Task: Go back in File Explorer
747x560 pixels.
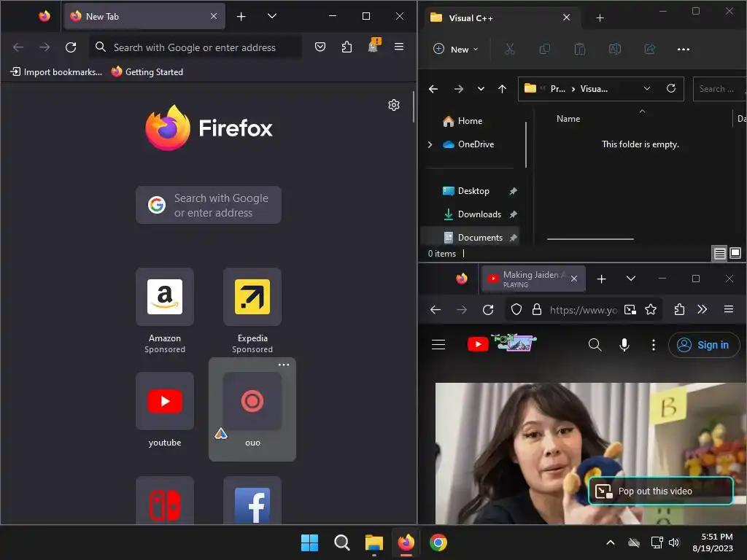Action: pyautogui.click(x=433, y=88)
